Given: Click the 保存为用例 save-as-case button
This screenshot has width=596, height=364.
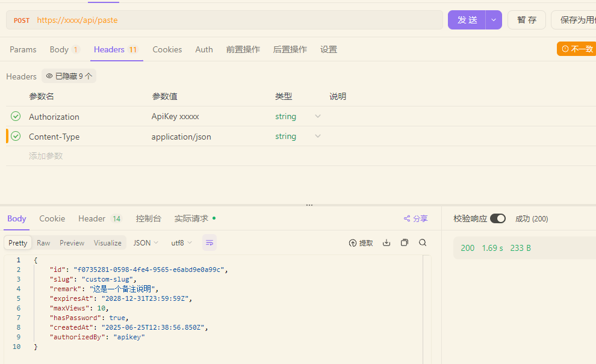Looking at the screenshot, I should click(x=575, y=20).
